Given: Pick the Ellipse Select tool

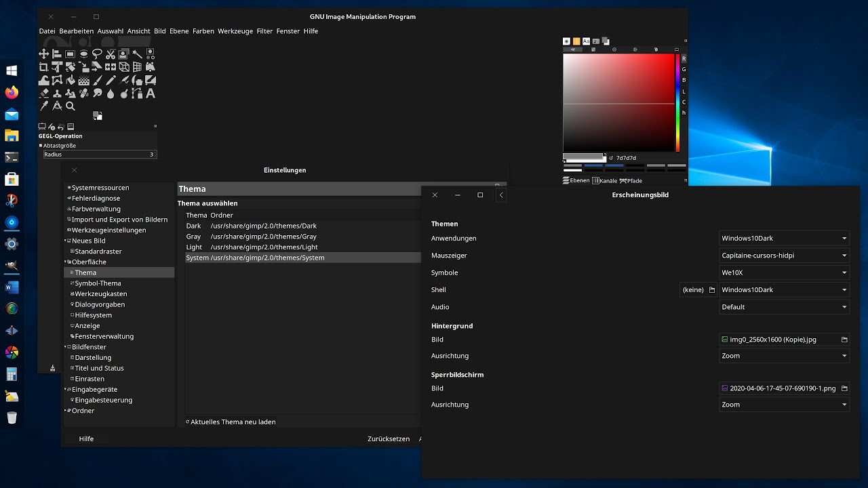Looking at the screenshot, I should [x=84, y=54].
